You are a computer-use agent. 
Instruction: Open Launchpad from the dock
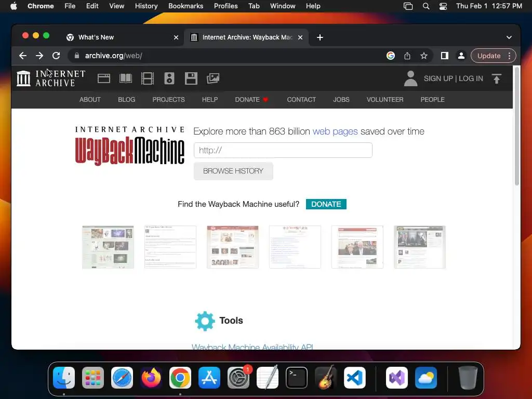tap(93, 378)
